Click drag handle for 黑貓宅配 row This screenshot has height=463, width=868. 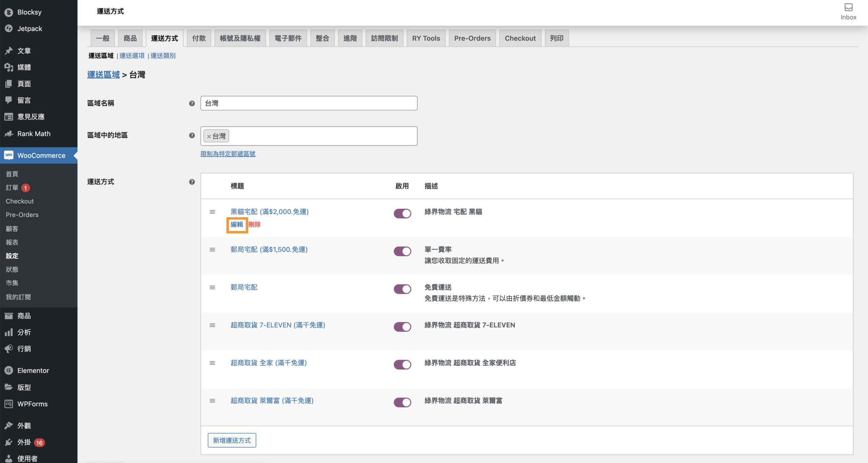click(212, 212)
